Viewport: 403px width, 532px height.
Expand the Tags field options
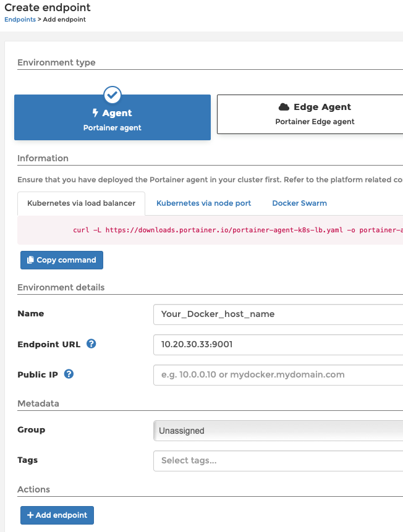coord(278,460)
